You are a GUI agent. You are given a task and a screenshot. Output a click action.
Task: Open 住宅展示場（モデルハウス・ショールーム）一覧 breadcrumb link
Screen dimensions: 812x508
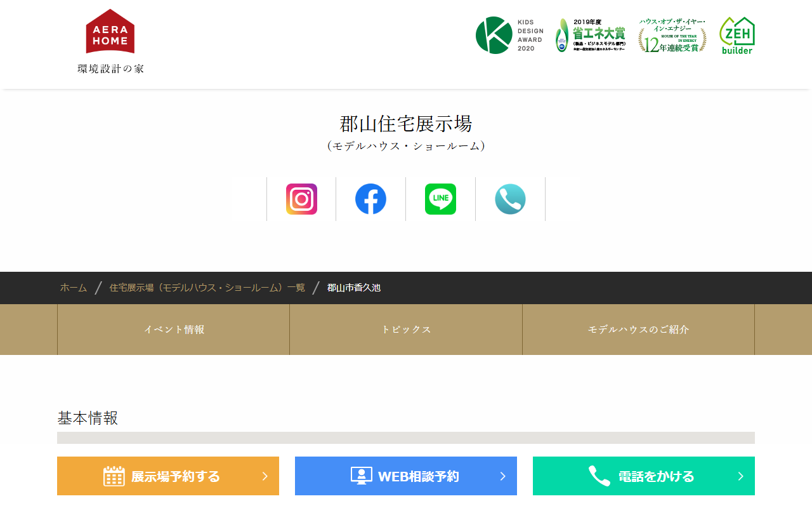tap(207, 288)
